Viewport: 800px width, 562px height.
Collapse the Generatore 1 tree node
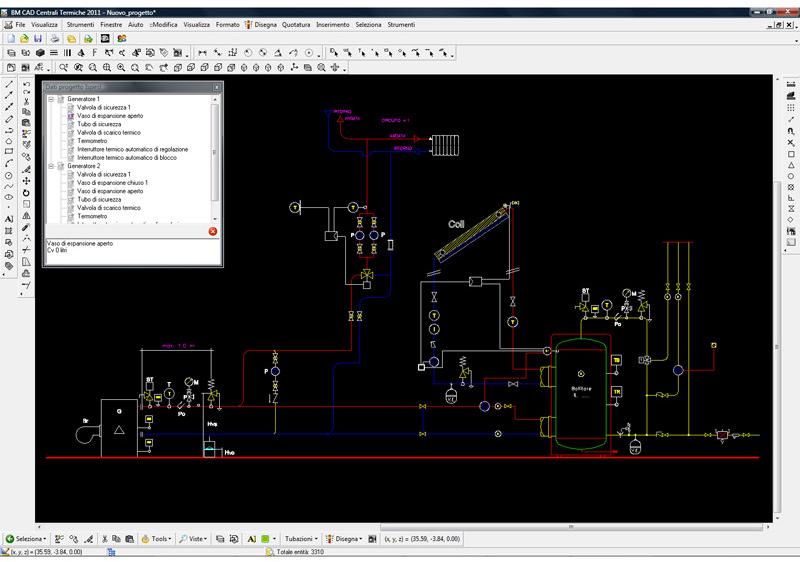[50, 99]
